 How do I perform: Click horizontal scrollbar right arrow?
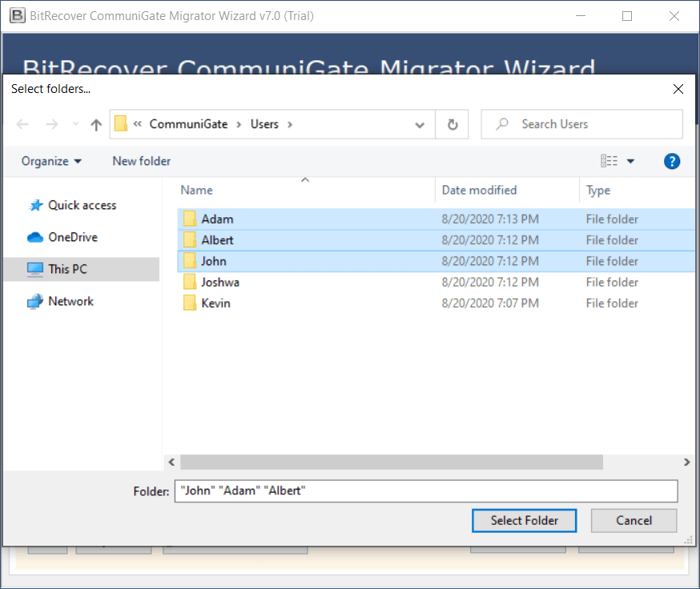tap(686, 462)
